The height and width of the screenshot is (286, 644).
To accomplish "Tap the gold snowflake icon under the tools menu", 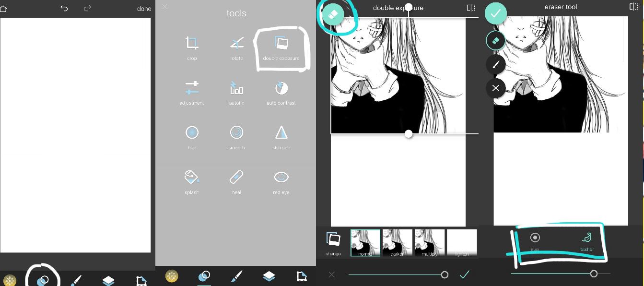I will [x=172, y=276].
